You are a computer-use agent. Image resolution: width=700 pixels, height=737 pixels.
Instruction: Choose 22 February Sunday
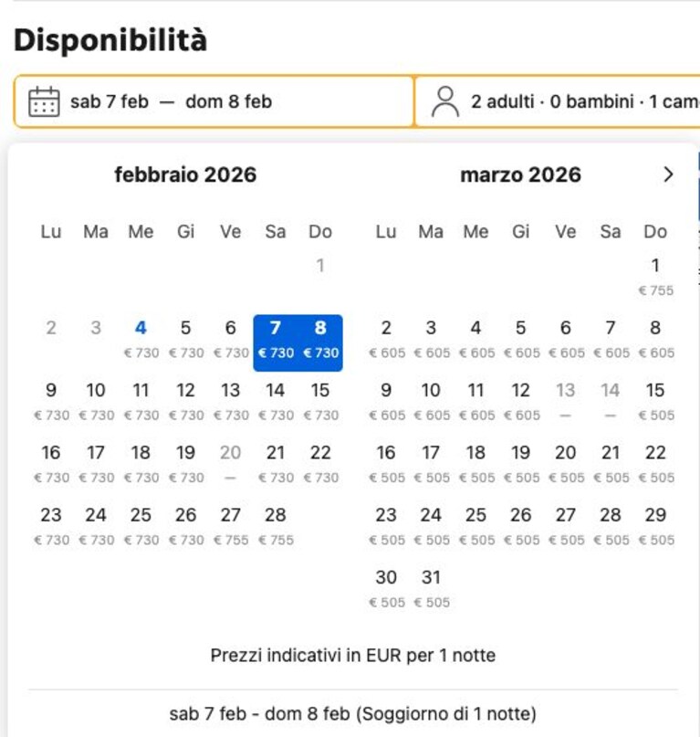[x=320, y=464]
